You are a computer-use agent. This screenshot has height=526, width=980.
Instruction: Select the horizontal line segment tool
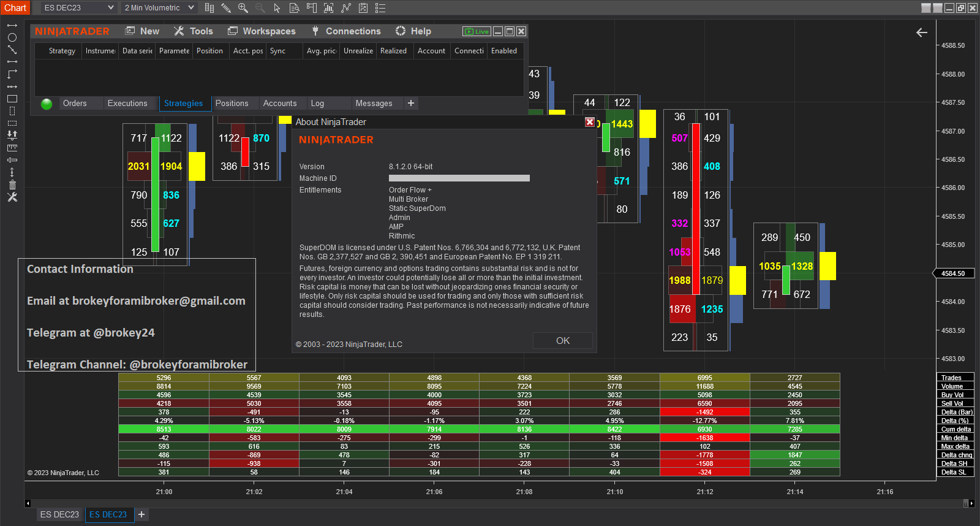coord(12,62)
